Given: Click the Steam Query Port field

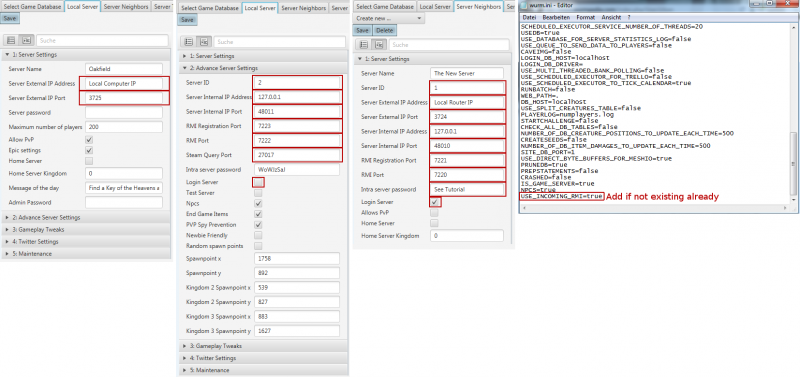Looking at the screenshot, I should click(x=297, y=154).
